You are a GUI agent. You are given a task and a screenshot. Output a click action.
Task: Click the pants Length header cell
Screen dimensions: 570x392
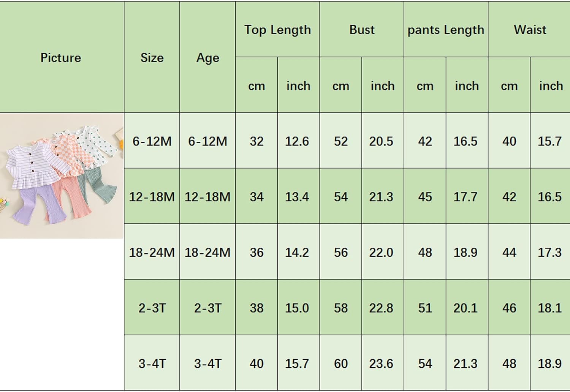coord(446,30)
